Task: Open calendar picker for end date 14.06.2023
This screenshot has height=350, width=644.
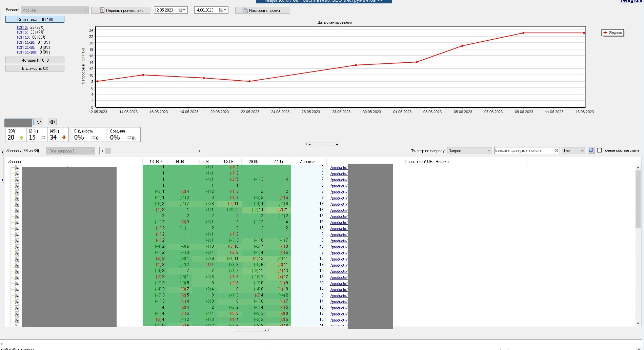Action: (x=223, y=10)
